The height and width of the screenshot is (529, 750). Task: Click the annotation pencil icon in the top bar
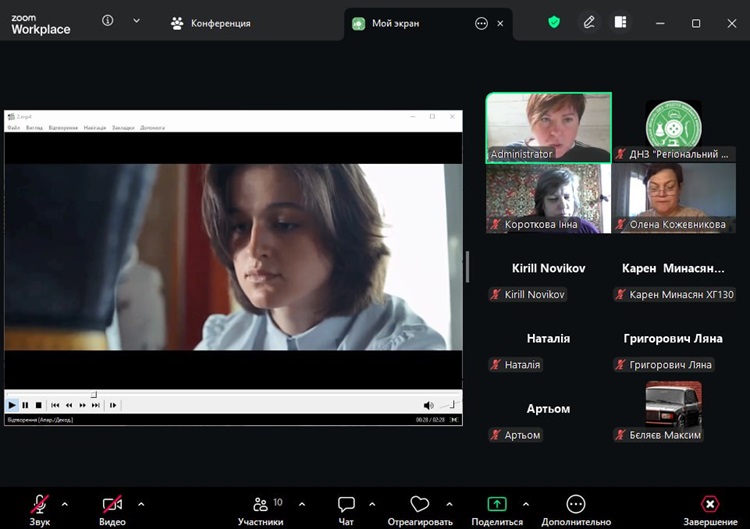click(x=589, y=22)
